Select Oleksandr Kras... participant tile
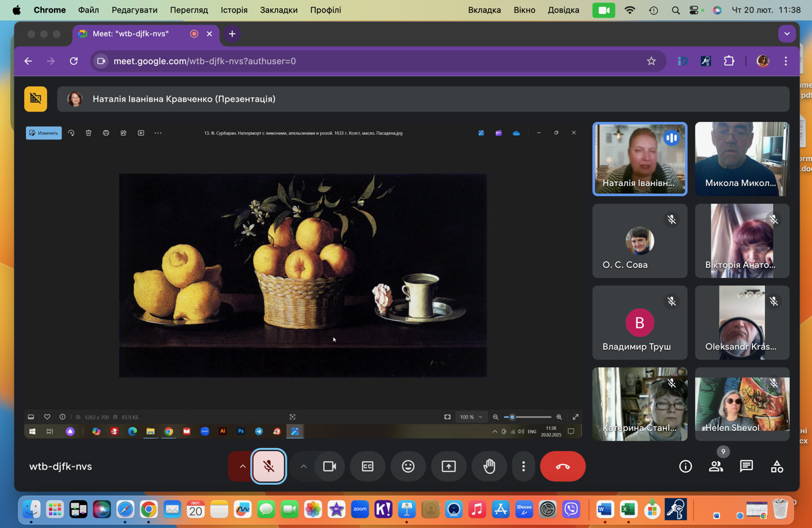 [x=742, y=322]
